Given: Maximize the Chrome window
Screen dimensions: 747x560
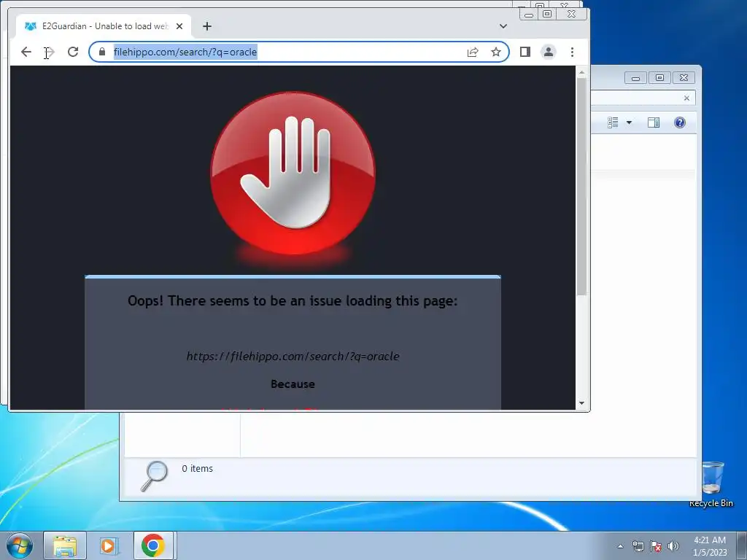Looking at the screenshot, I should (547, 15).
